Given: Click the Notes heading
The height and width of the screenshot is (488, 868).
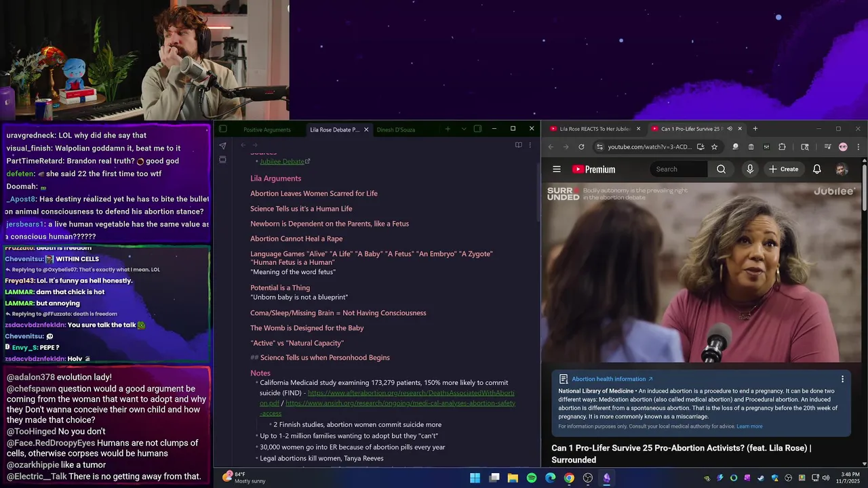Looking at the screenshot, I should [260, 373].
